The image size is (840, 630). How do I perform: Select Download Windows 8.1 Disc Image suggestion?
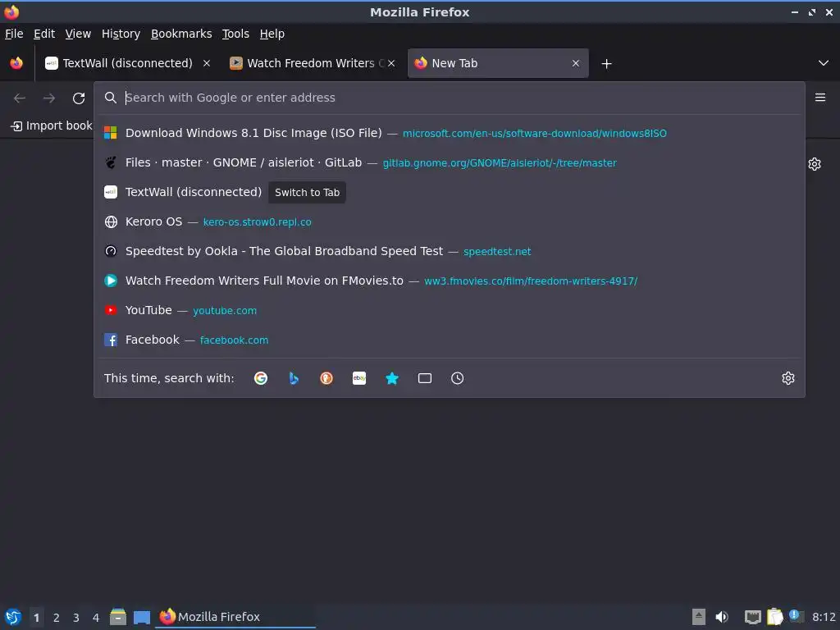tap(450, 133)
